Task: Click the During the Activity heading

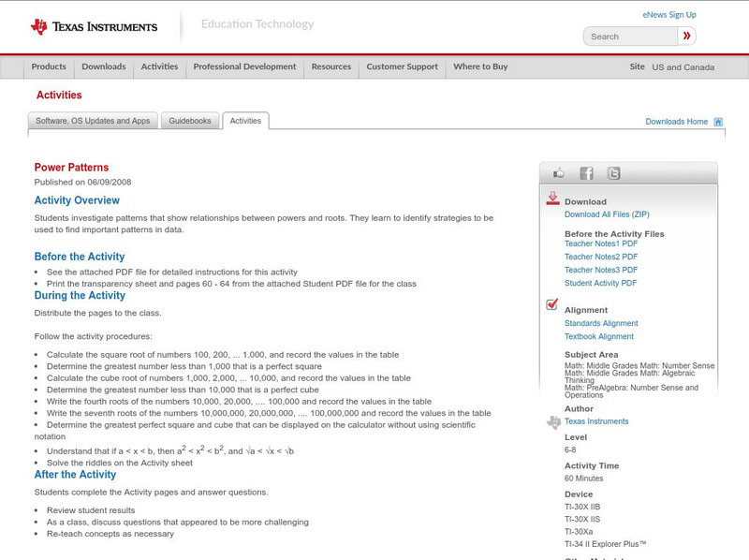Action: (x=80, y=296)
